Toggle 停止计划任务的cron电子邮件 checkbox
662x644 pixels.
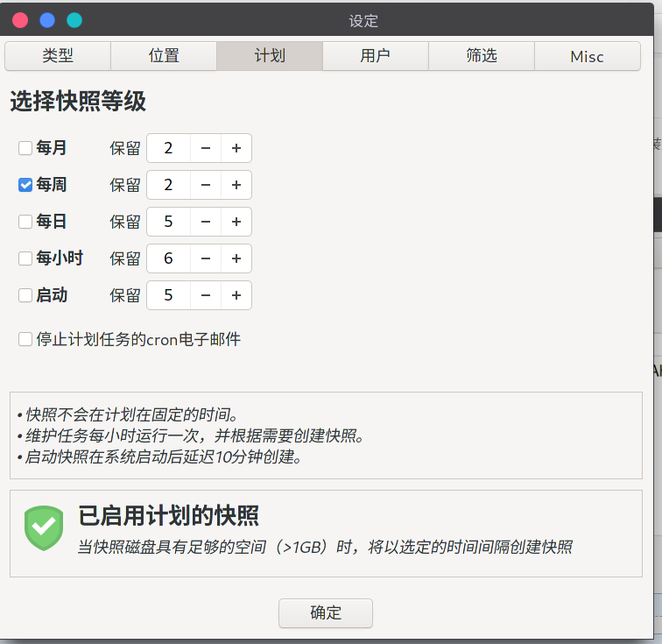25,339
